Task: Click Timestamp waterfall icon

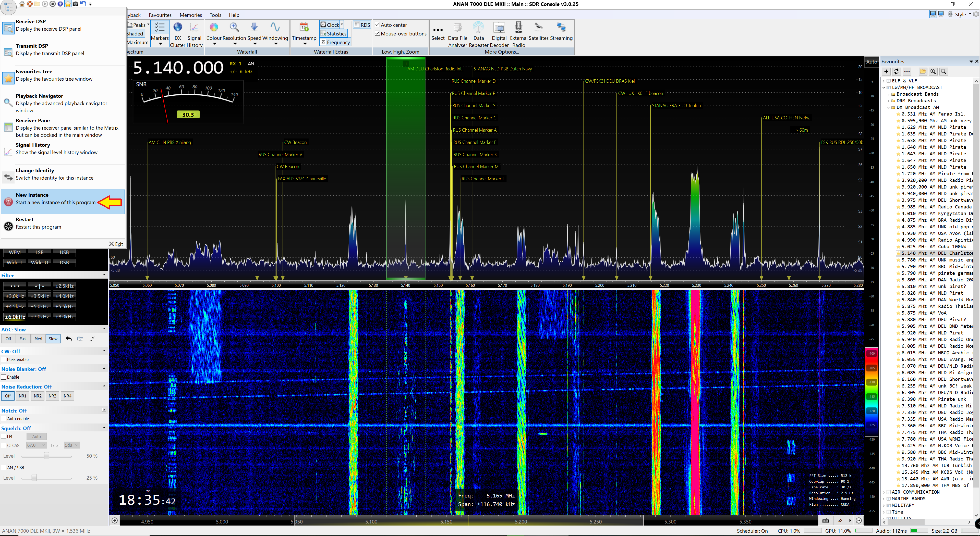Action: point(304,27)
